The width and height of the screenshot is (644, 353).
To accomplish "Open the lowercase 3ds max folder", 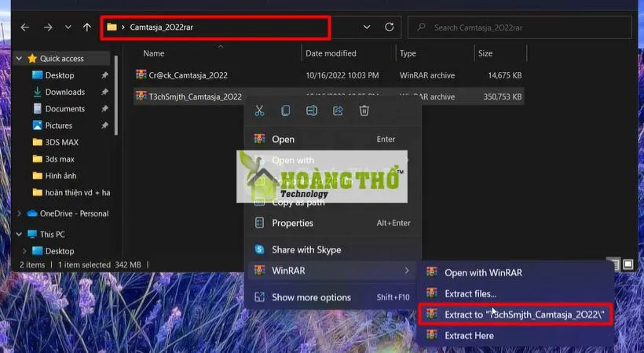I will coord(60,158).
